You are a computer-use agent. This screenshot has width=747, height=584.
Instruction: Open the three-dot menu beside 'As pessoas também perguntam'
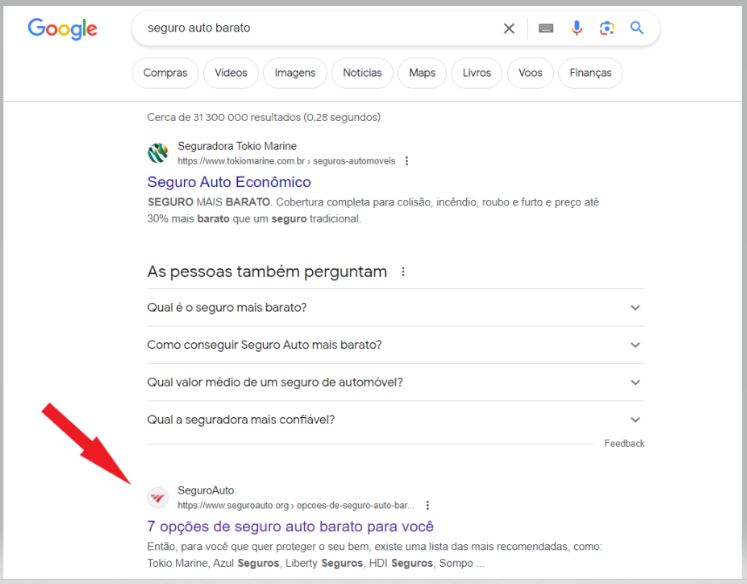403,272
